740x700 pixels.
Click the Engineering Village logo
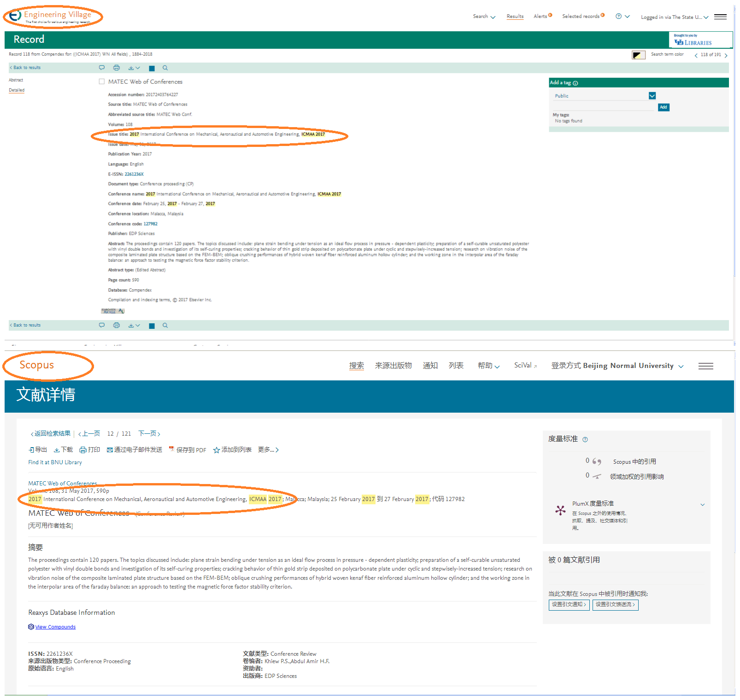tap(51, 16)
